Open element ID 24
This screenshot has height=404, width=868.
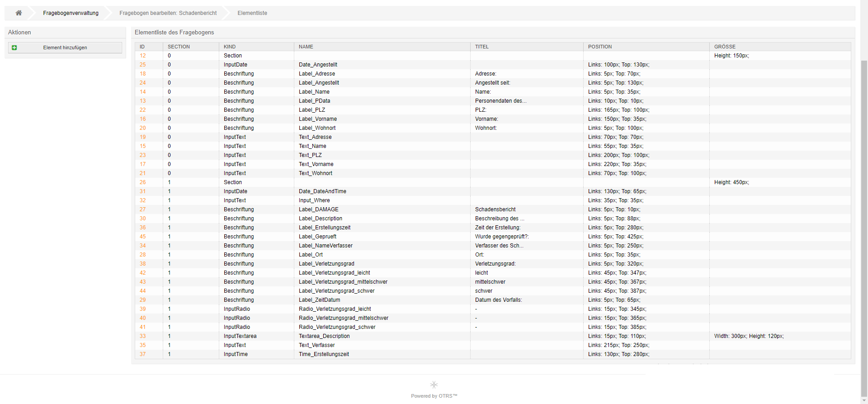click(143, 83)
